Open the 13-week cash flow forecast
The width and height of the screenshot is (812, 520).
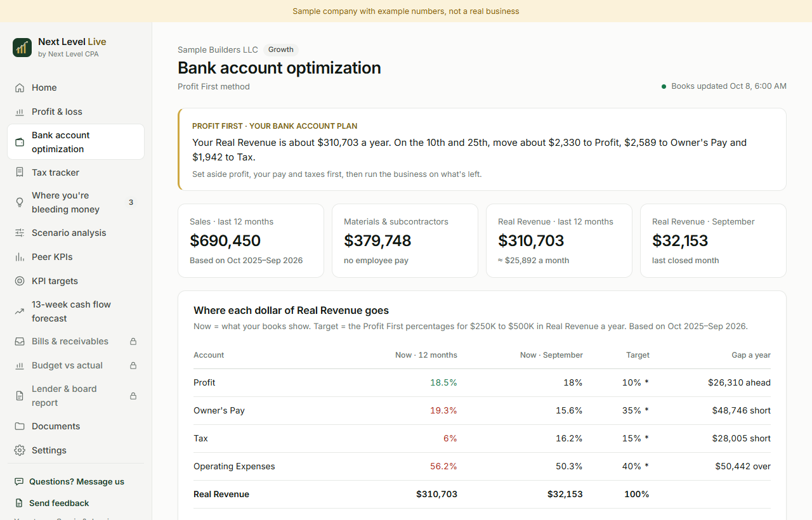(x=75, y=311)
